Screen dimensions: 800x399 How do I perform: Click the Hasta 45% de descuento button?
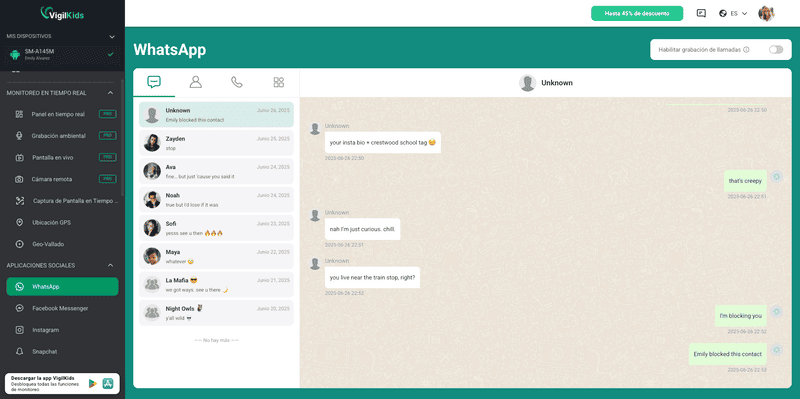[x=637, y=13]
